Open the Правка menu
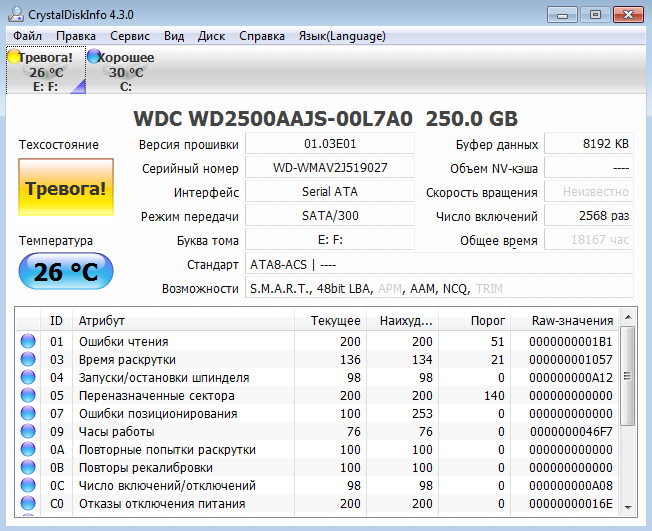The image size is (652, 531). click(76, 36)
